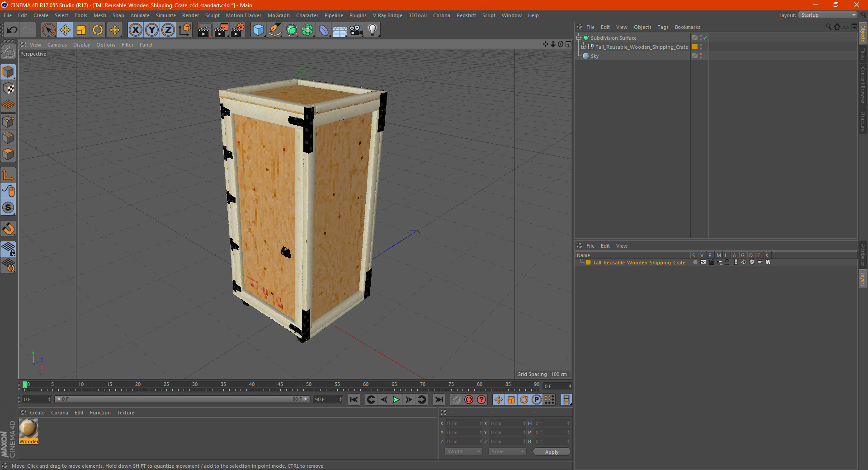Click the Record Active Objects button
The width and height of the screenshot is (868, 470).
456,399
